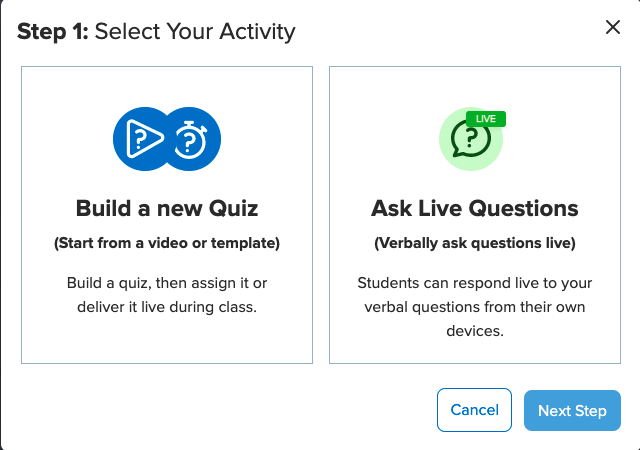Click the 'Step 1: Select Your Activity' title
640x450 pixels.
(156, 31)
